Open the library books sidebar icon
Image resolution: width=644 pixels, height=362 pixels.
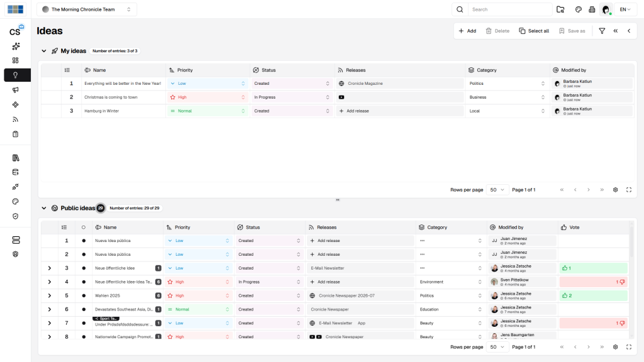[15, 158]
